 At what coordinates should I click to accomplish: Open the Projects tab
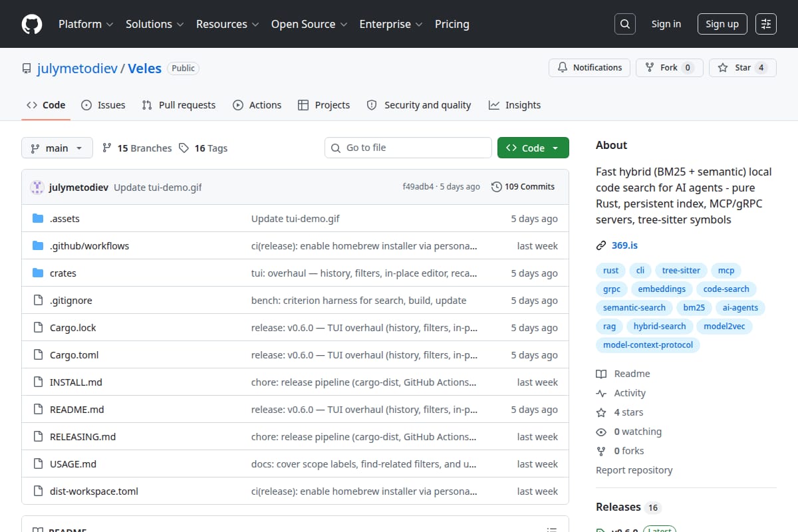[324, 105]
